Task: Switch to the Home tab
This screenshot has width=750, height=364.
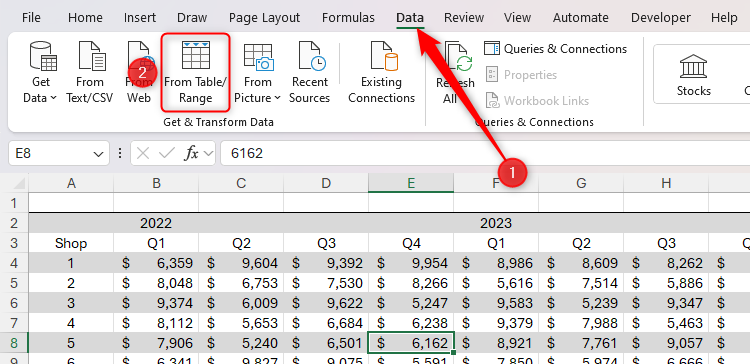Action: 85,18
